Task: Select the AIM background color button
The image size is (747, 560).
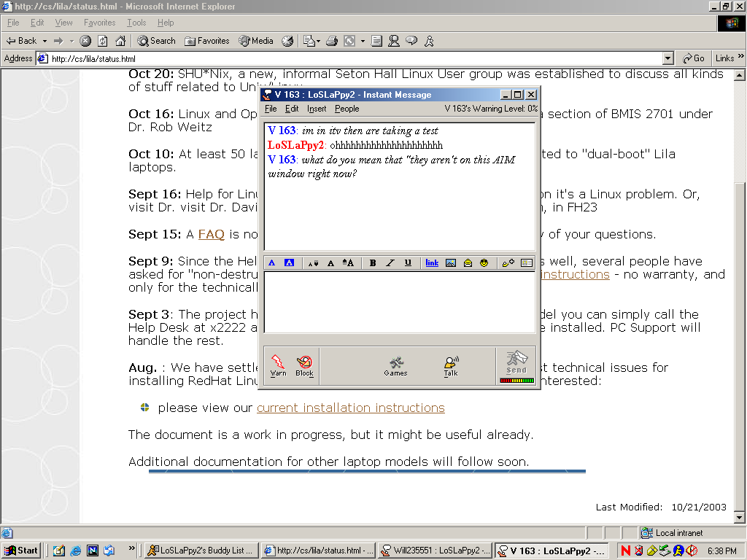Action: pyautogui.click(x=289, y=262)
